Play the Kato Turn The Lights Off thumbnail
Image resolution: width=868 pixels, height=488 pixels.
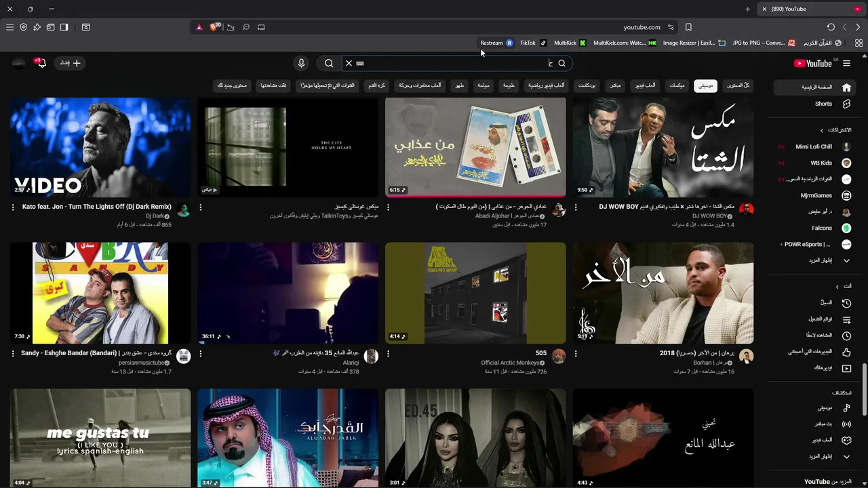(100, 147)
